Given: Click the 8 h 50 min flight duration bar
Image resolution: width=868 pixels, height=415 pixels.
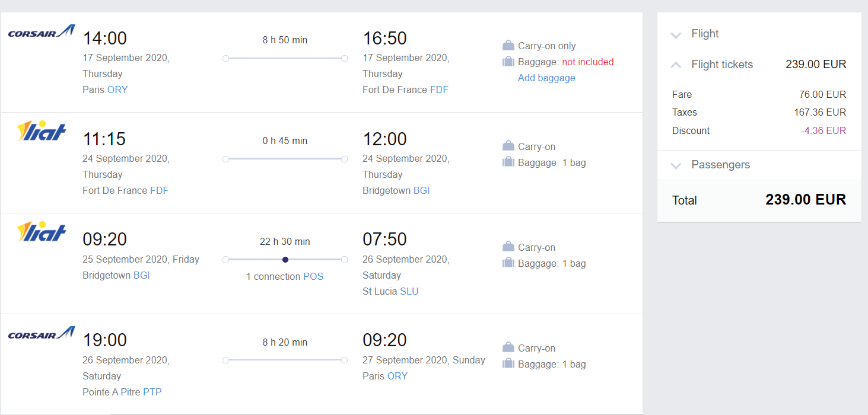Looking at the screenshot, I should (x=285, y=58).
